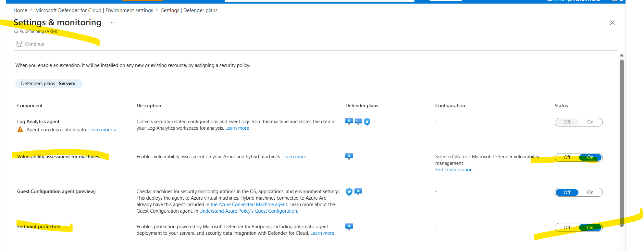Open Understand Azure Policy's Guest Configuration link
The height and width of the screenshot is (251, 644).
[248, 211]
